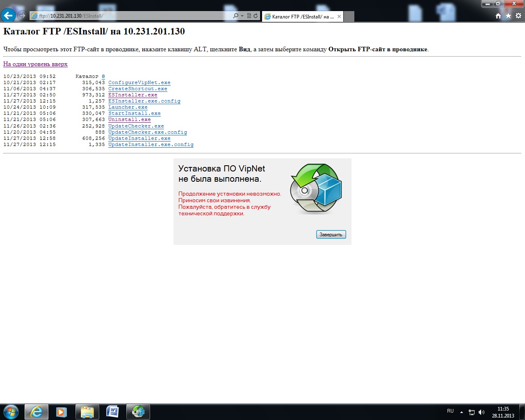
Task: Click the 'Каталог FTP /ESInstall/ на 10.231.201.130' heading
Action: pyautogui.click(x=94, y=31)
